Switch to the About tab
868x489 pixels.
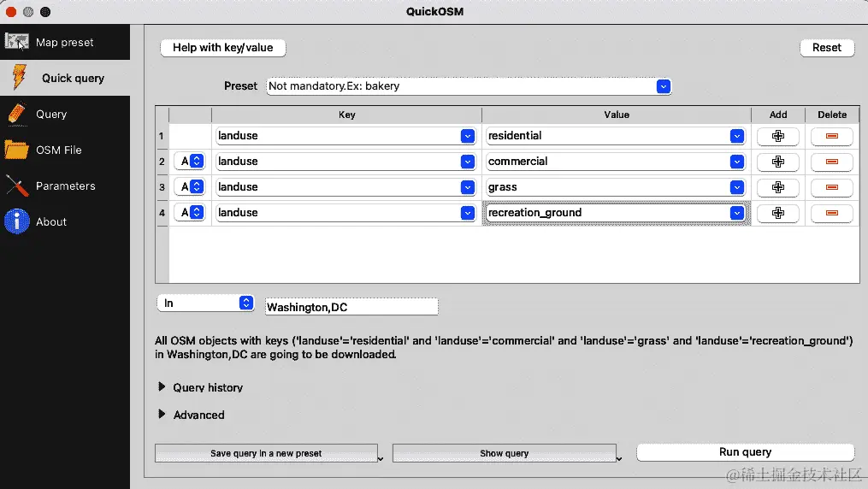click(x=65, y=221)
